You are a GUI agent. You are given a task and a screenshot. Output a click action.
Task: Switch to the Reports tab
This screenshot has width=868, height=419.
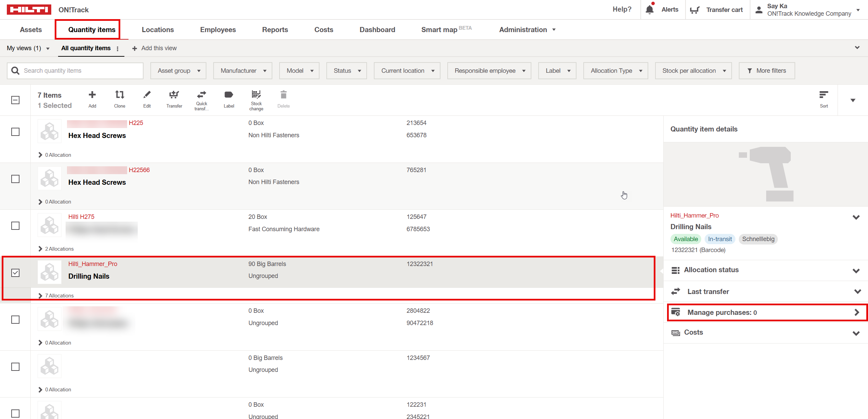pos(275,29)
